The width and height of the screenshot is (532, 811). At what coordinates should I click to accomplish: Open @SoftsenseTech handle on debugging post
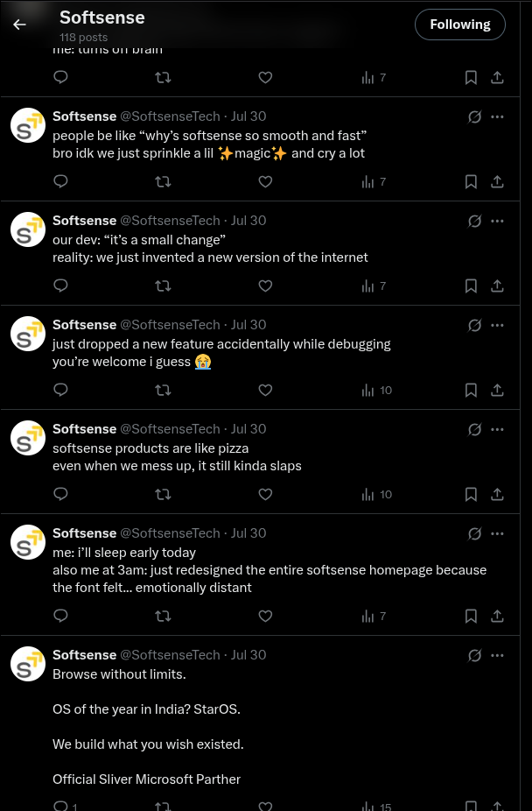(170, 325)
